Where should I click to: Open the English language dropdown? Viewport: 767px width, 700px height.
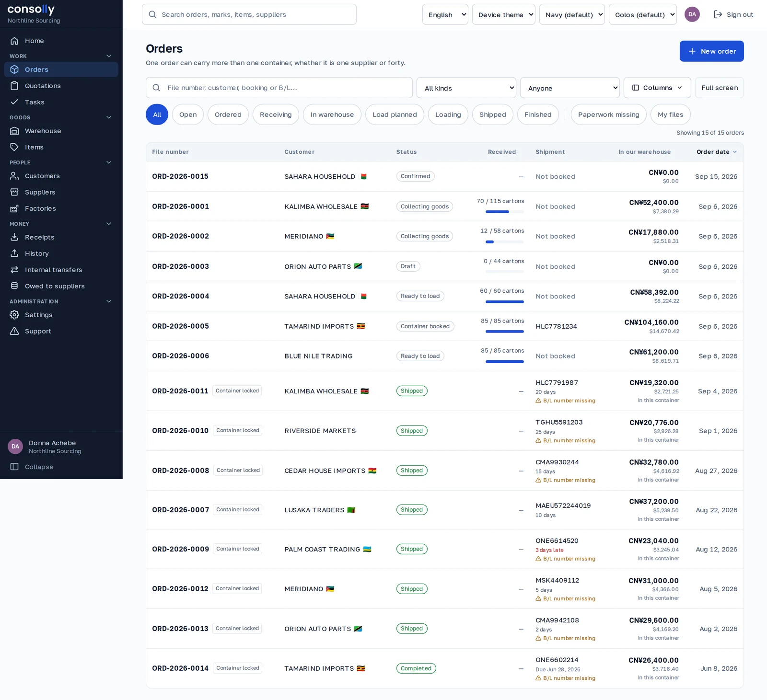(445, 14)
